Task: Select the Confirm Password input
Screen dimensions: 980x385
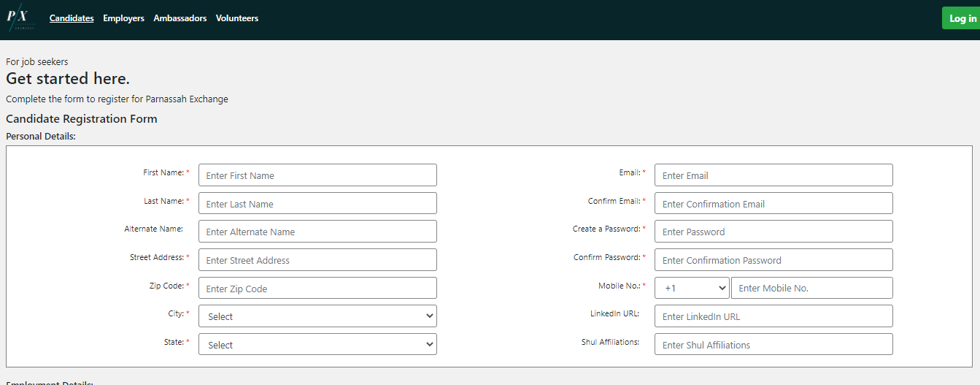Action: coord(773,260)
